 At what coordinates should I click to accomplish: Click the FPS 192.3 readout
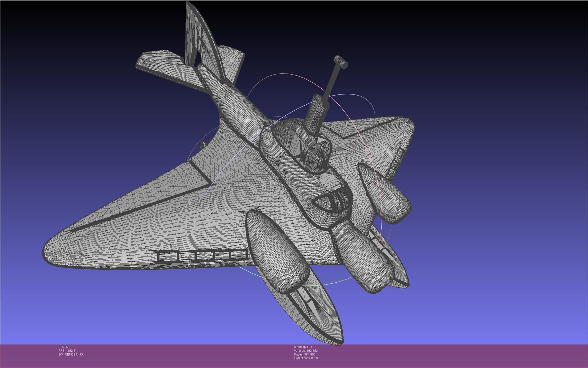[x=67, y=351]
